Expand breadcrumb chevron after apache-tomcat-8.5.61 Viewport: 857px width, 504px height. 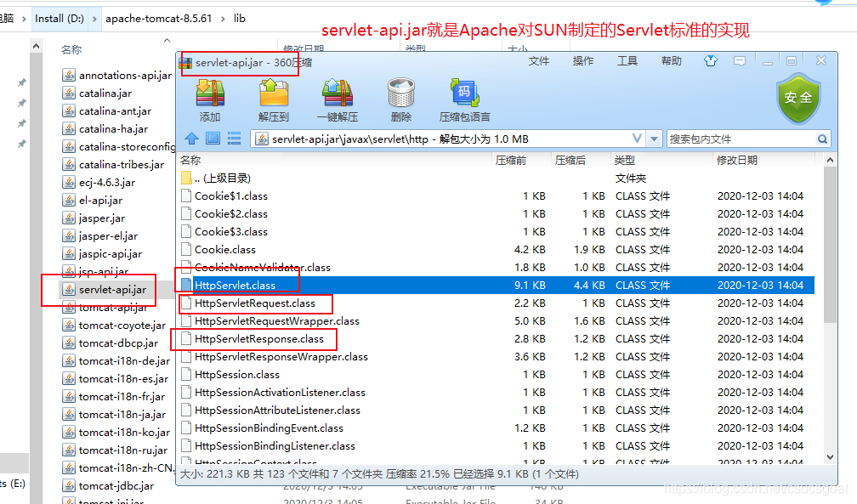pyautogui.click(x=223, y=19)
